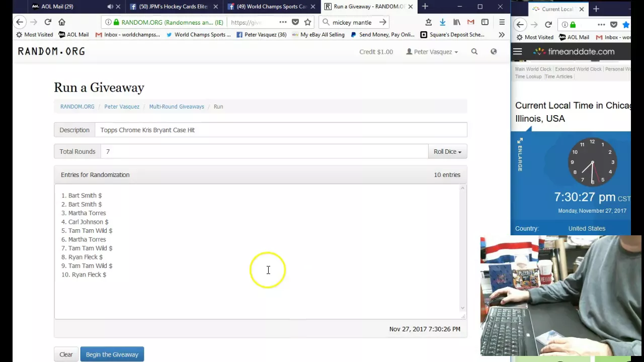Search RANDOM.ORG via magnifier icon
The height and width of the screenshot is (362, 644).
(x=474, y=51)
